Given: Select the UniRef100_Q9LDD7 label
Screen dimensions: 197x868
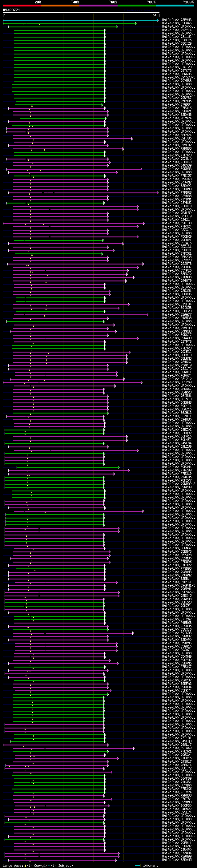Looking at the screenshot, I should [177, 267].
